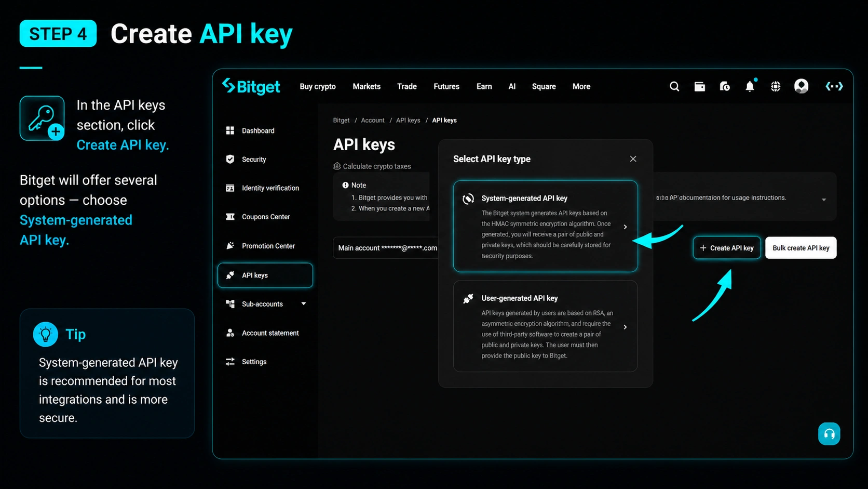Click the Calculate crypto taxes icon
The width and height of the screenshot is (868, 489).
[x=337, y=166]
